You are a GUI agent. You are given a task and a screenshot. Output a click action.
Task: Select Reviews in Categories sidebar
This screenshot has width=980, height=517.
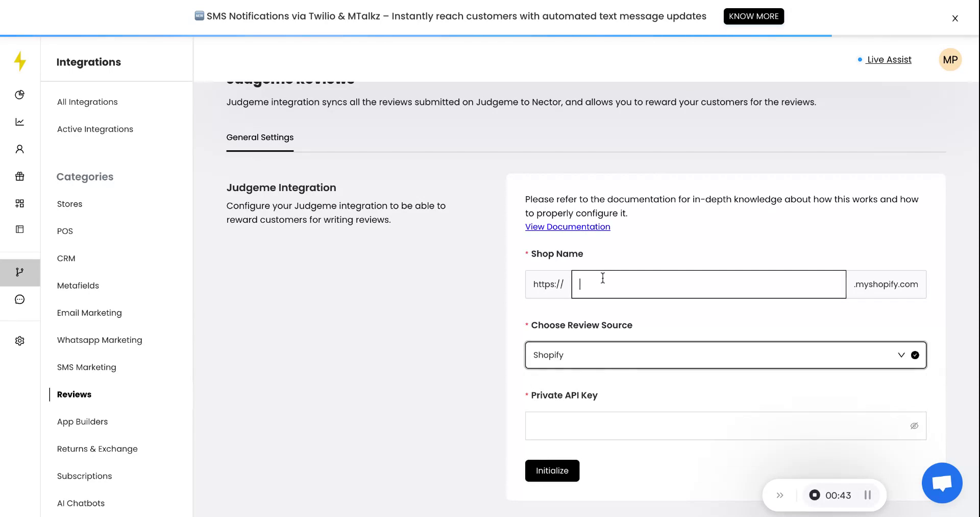74,394
